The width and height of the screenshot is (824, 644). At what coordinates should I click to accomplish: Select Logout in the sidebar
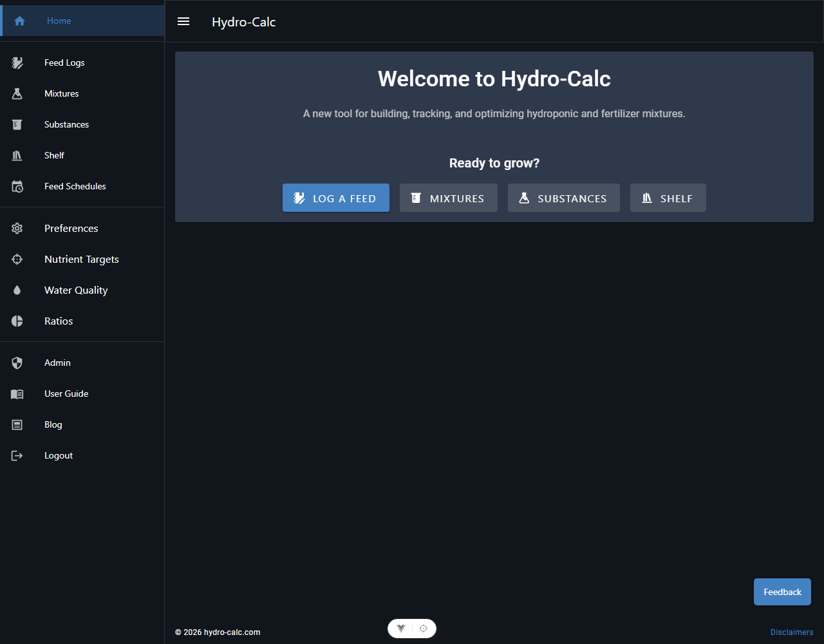tap(82, 455)
